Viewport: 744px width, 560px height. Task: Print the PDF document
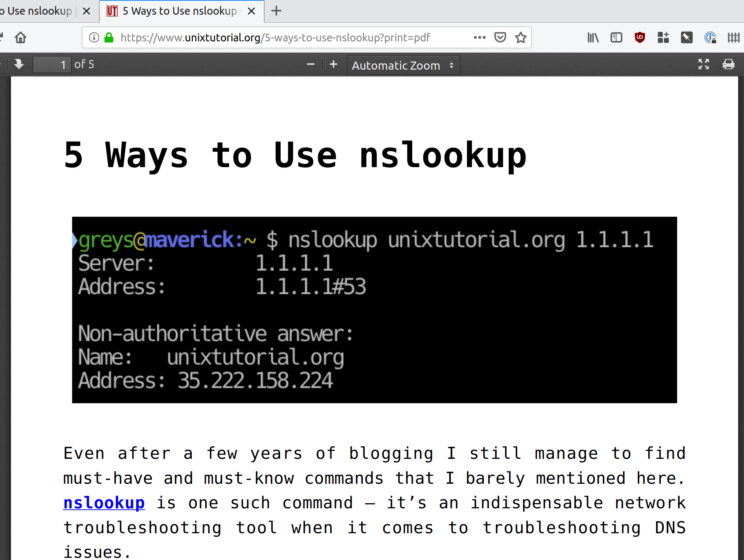point(729,64)
